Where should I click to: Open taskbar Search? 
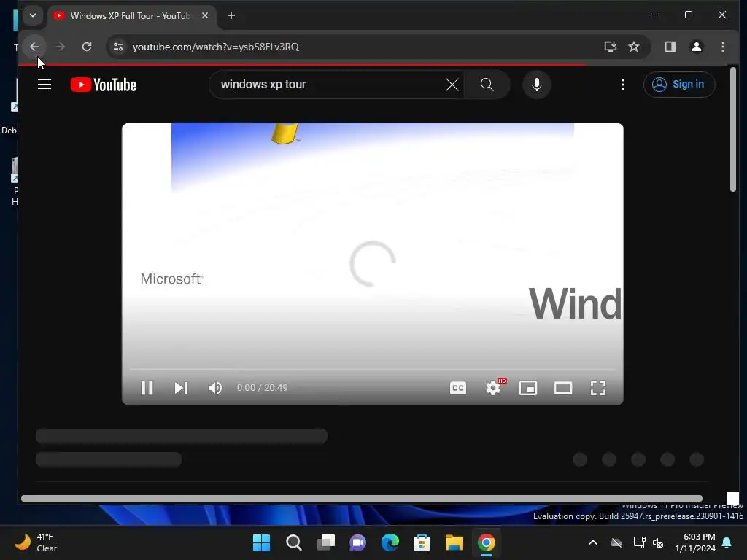[x=293, y=542]
